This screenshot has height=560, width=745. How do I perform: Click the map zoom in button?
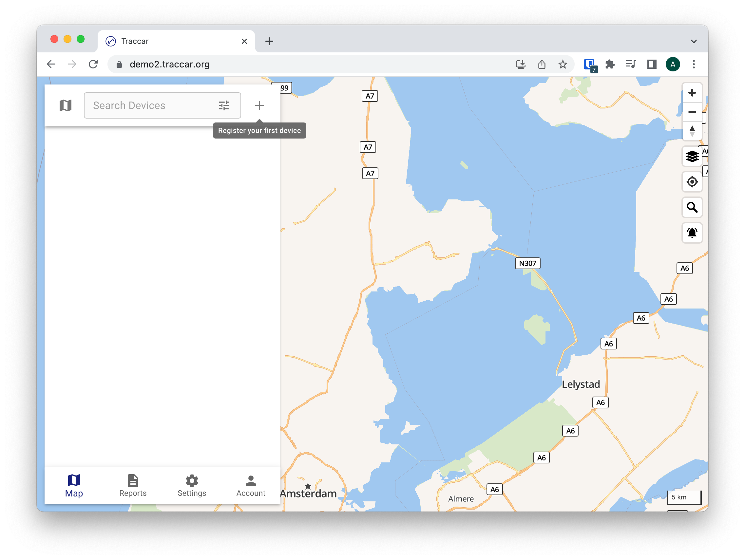click(692, 93)
